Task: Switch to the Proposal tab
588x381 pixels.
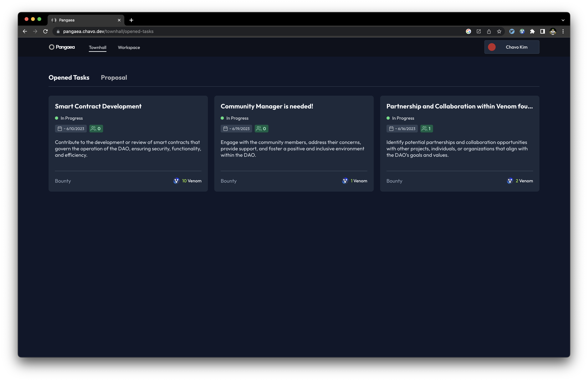Action: (x=114, y=77)
